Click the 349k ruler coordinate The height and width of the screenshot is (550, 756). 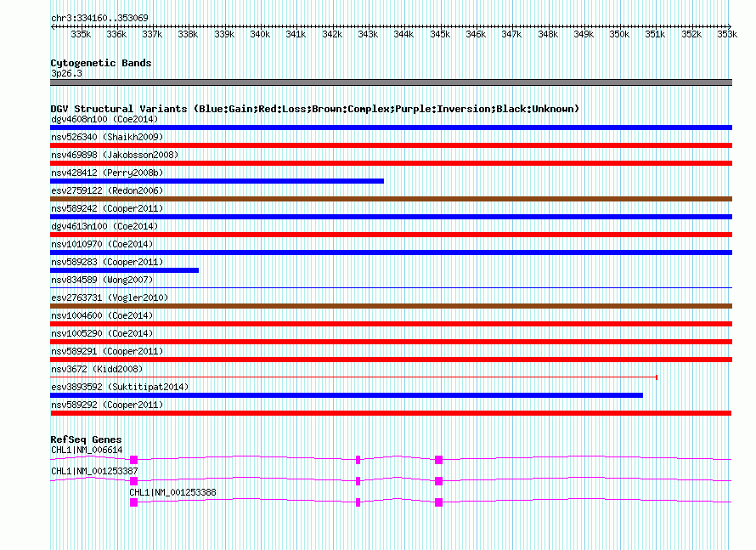584,34
